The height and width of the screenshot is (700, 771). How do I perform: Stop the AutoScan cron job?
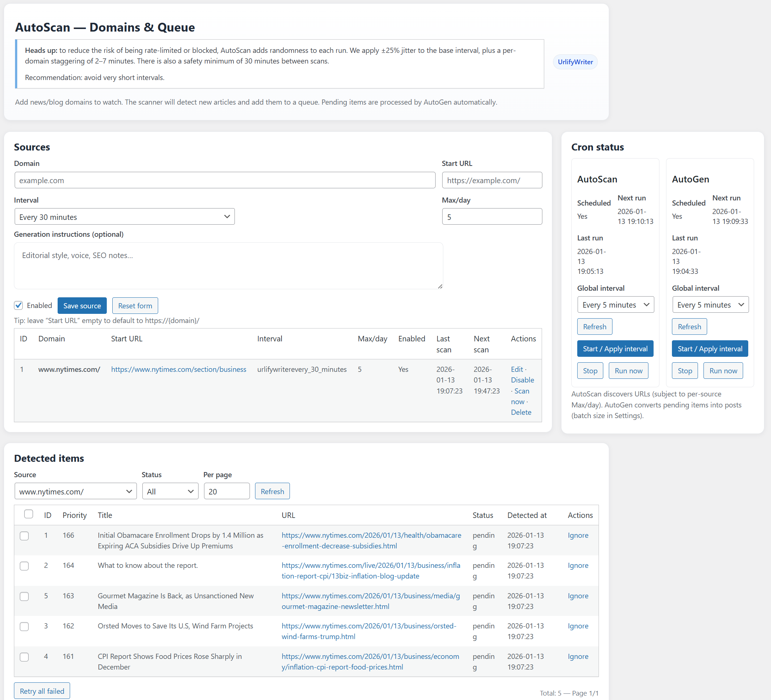click(x=590, y=370)
